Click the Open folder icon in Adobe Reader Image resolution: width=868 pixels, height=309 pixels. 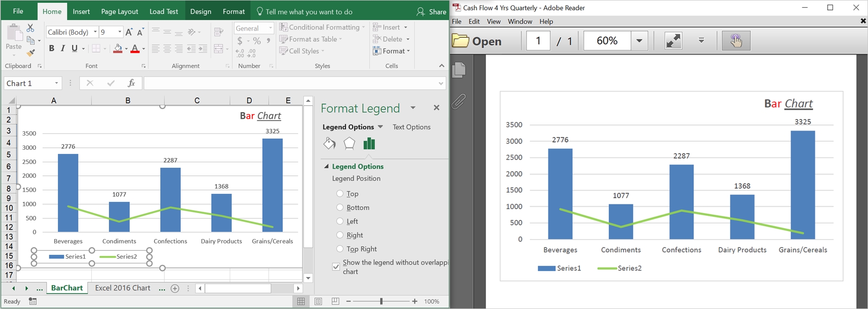pyautogui.click(x=460, y=41)
